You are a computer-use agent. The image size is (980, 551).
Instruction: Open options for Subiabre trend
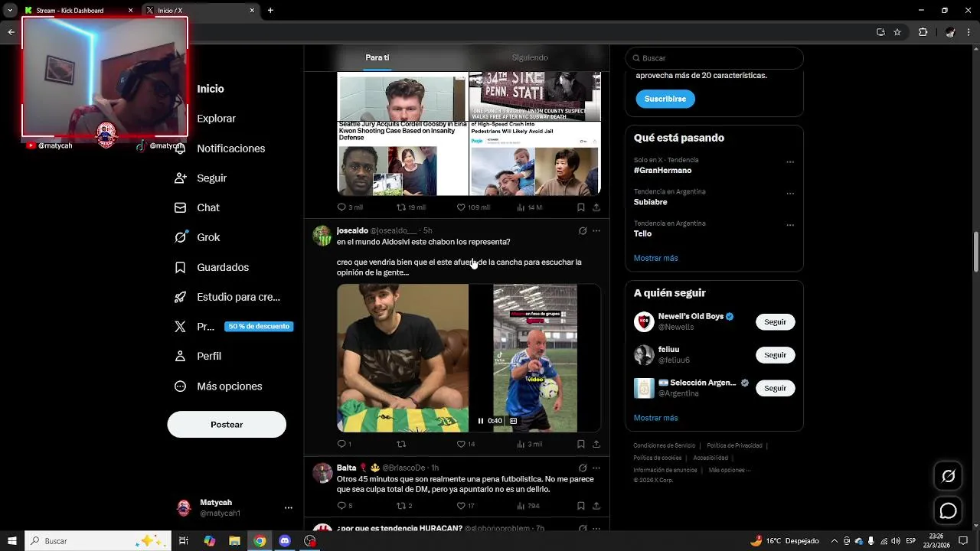click(790, 194)
